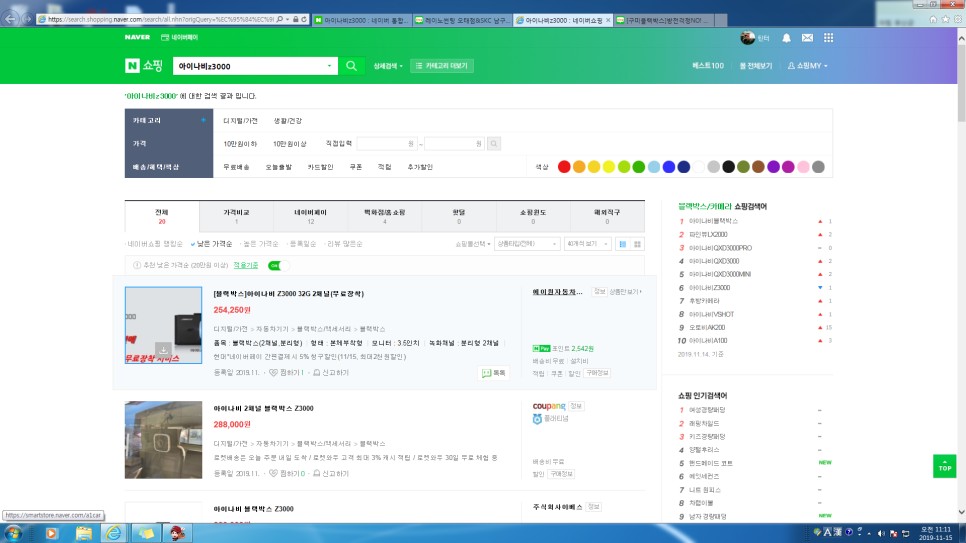
Task: Select the red color swatch
Action: pos(564,166)
